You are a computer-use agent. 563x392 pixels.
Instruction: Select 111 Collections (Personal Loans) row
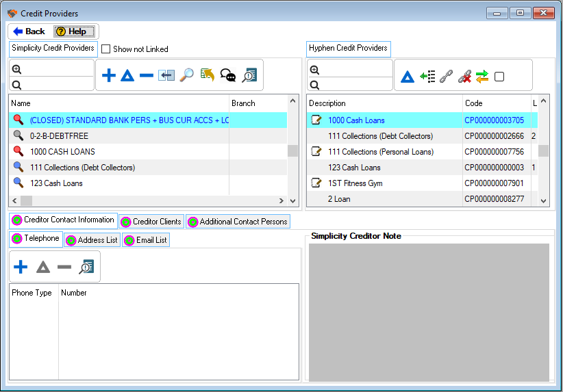pyautogui.click(x=380, y=152)
